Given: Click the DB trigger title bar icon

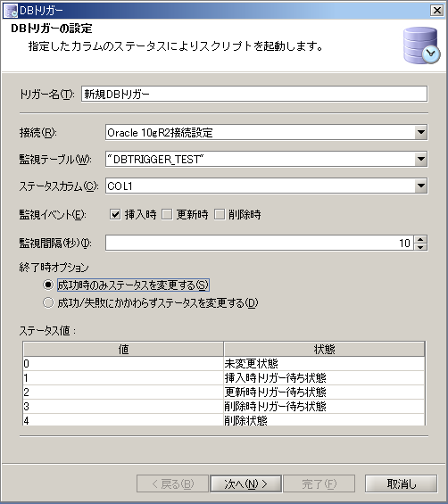Looking at the screenshot, I should (11, 11).
